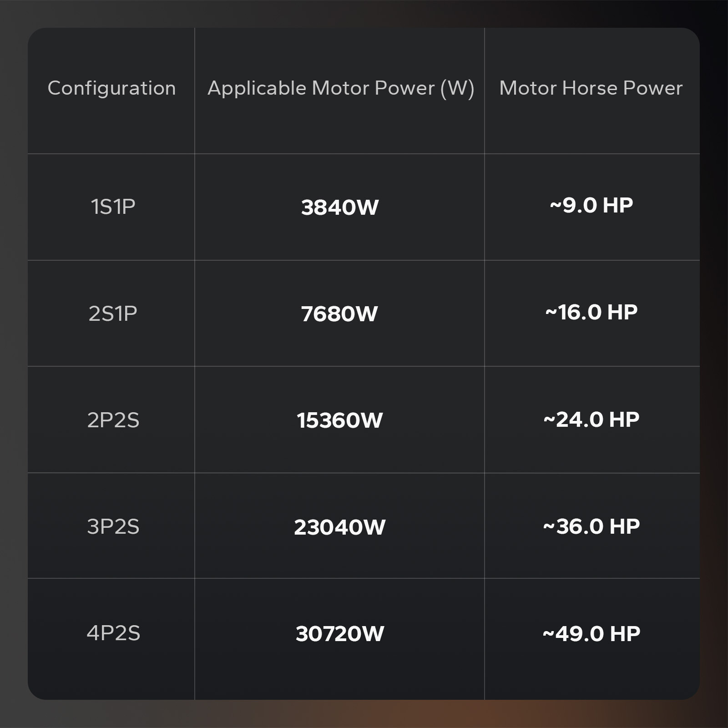The width and height of the screenshot is (728, 728).
Task: Select the 2P2S configuration cell
Action: click(113, 420)
